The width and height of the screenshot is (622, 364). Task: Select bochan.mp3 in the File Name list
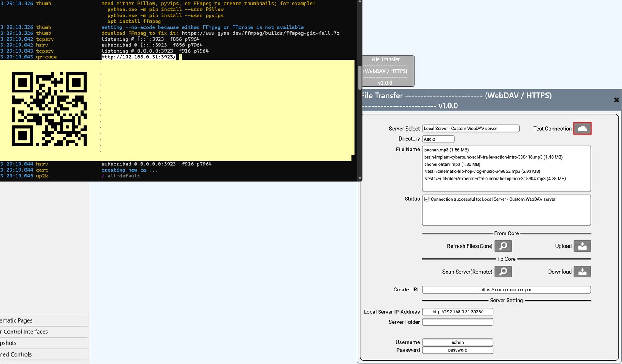coord(446,150)
